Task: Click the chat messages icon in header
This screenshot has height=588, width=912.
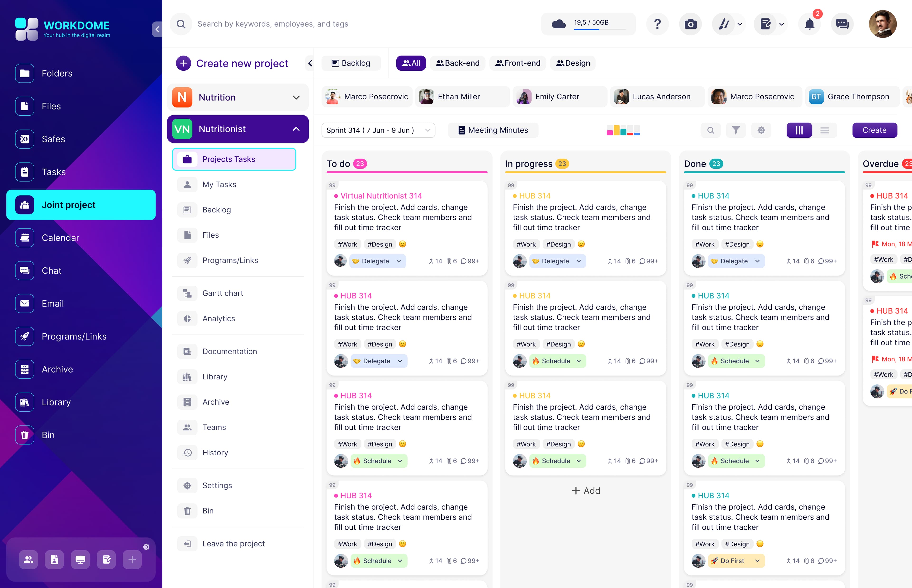Action: [x=842, y=24]
